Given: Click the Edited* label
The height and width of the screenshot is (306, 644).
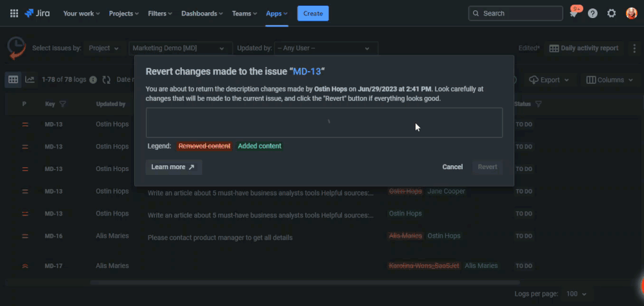Looking at the screenshot, I should [x=529, y=48].
